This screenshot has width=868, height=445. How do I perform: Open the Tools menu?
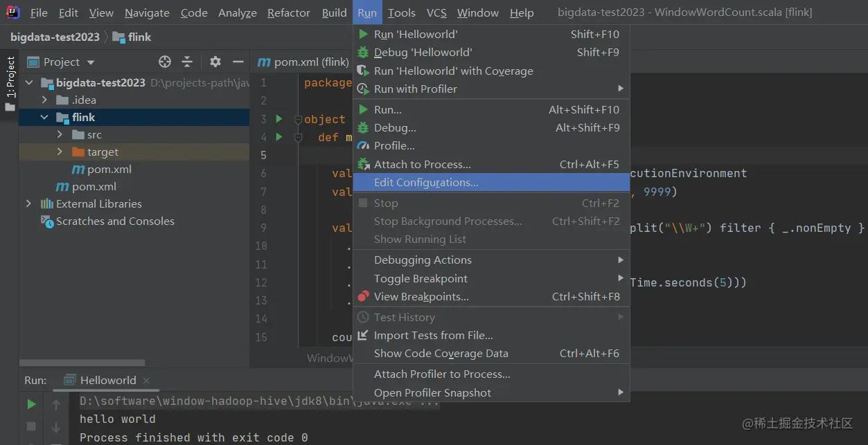pos(402,12)
